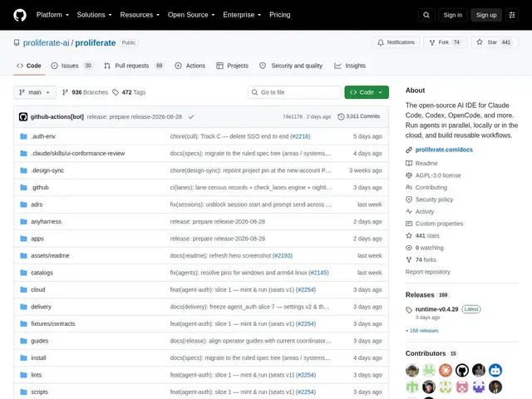Viewport: 532px width, 399px height.
Task: Open the 0 watching link
Action: 429,248
